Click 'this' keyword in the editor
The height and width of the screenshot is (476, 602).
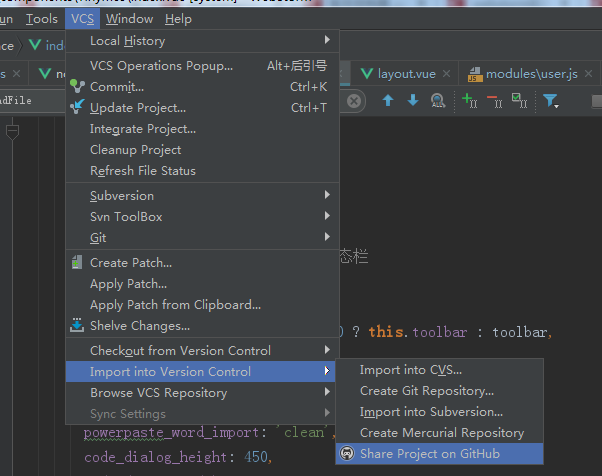tap(386, 332)
